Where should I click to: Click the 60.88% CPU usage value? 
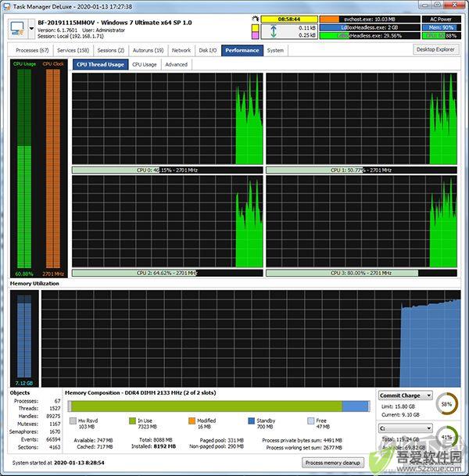click(x=24, y=274)
